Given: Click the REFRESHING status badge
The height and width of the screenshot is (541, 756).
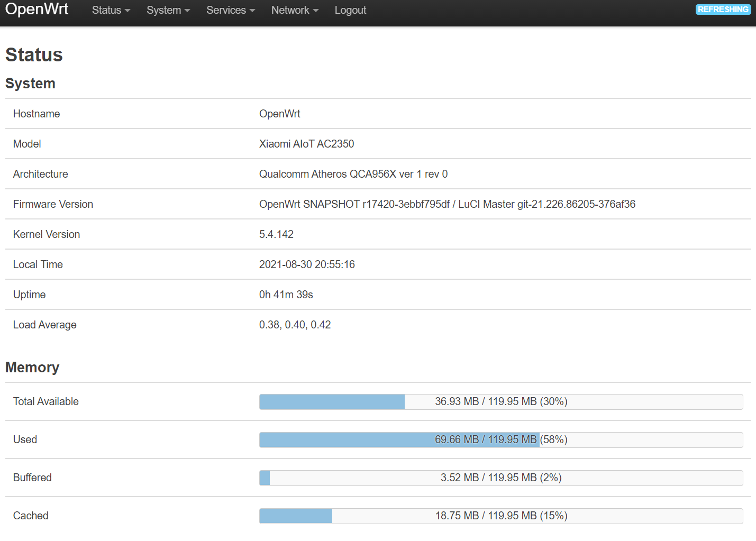Looking at the screenshot, I should 723,10.
